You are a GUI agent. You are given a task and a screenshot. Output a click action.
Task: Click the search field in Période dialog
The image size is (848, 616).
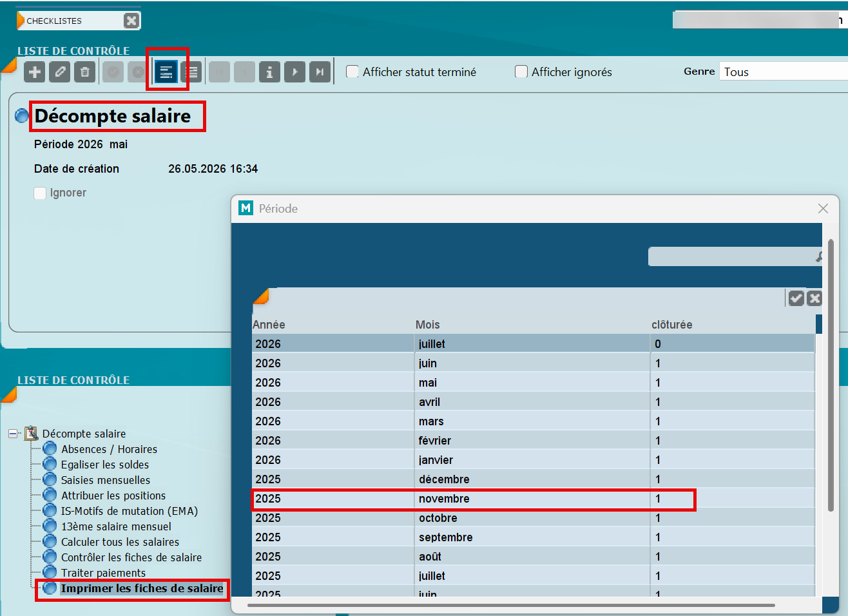[x=731, y=256]
